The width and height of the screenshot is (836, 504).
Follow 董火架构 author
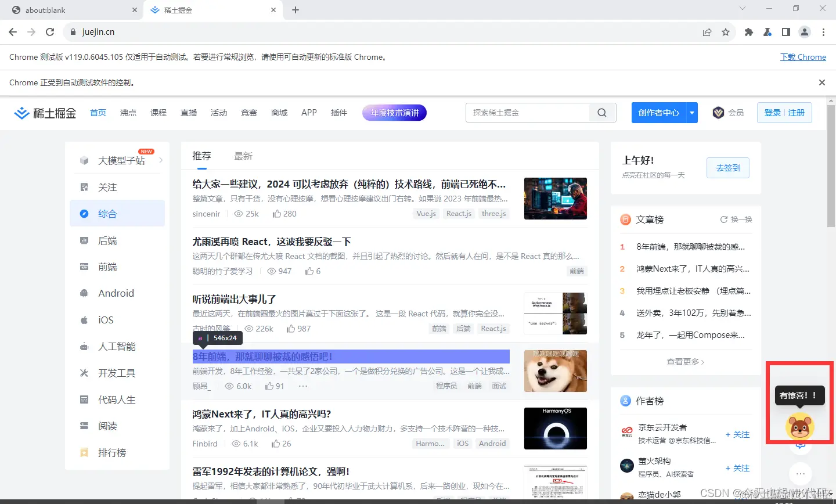coord(737,468)
